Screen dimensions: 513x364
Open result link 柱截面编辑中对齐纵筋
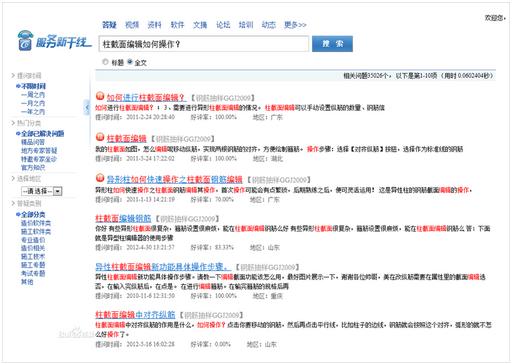point(135,314)
